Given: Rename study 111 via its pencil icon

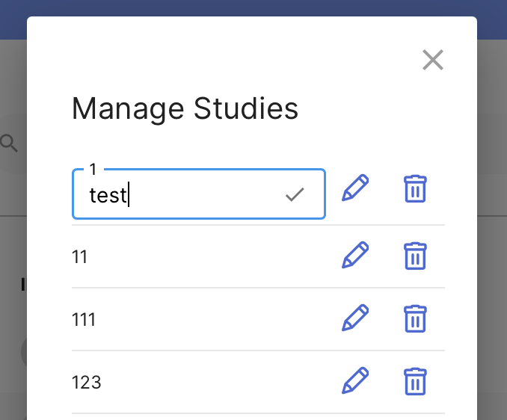Looking at the screenshot, I should point(355,318).
